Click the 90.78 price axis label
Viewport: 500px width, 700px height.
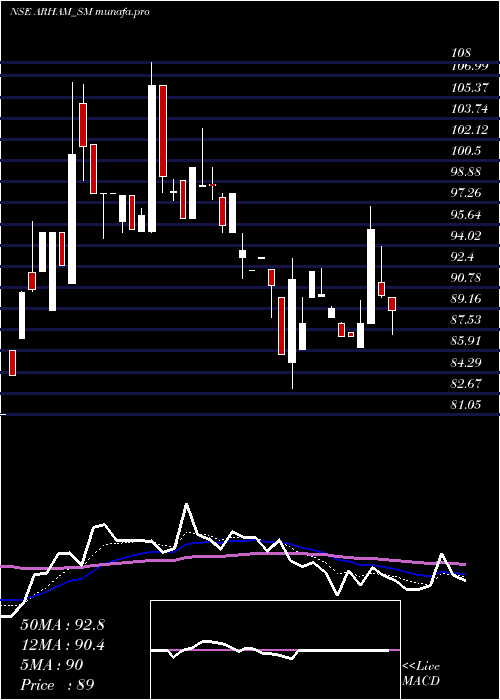tap(466, 278)
